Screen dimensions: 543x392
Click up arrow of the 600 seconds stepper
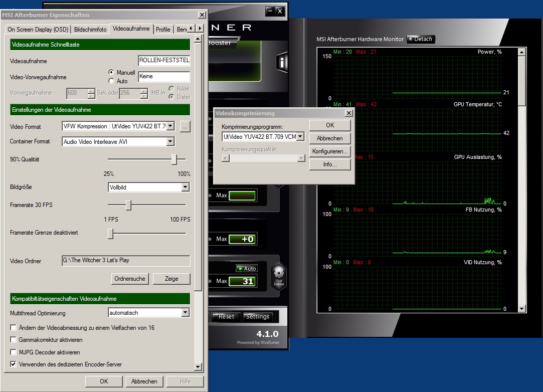[91, 91]
